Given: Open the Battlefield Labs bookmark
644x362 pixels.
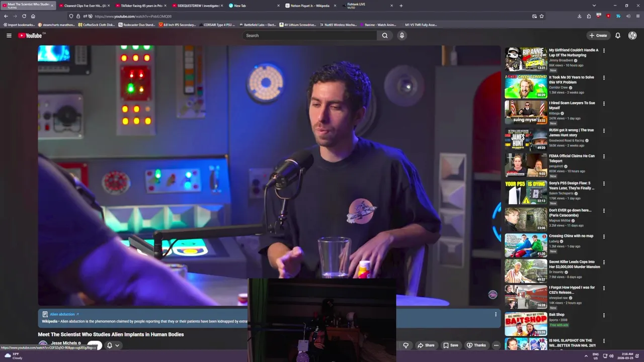Looking at the screenshot, I should click(x=258, y=25).
